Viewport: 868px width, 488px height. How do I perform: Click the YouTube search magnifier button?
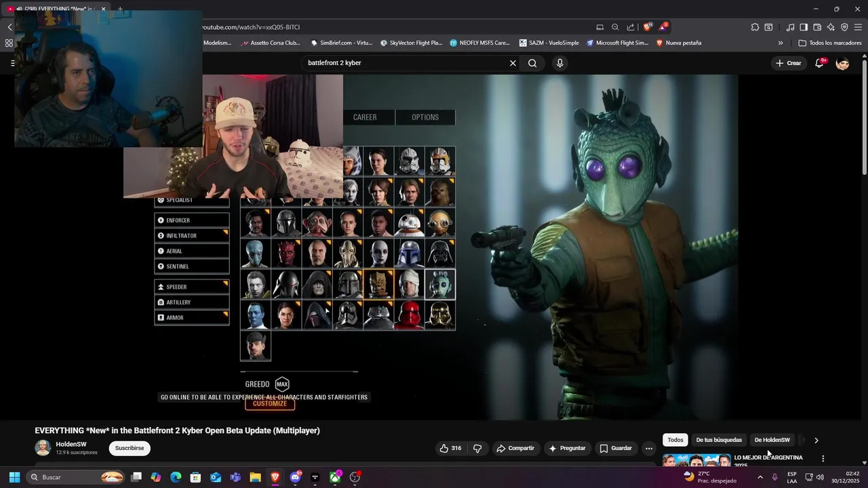coord(532,63)
